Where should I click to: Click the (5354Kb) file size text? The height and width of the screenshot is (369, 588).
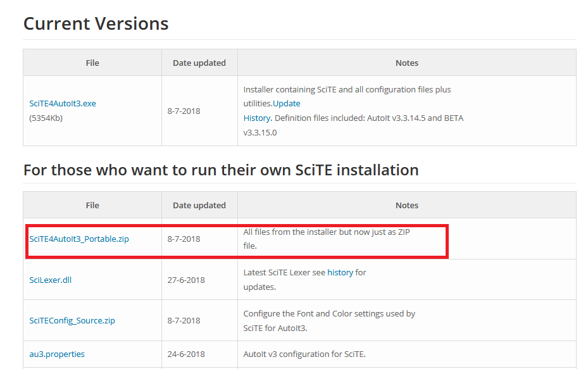click(x=46, y=118)
